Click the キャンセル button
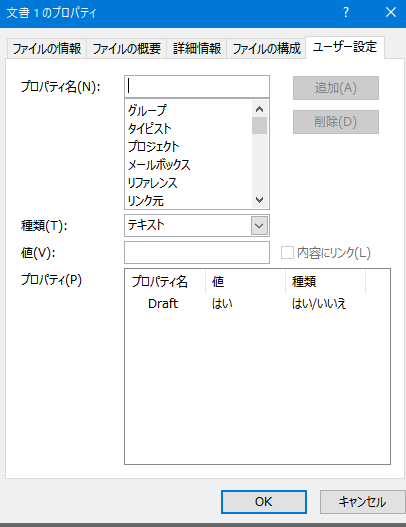The image size is (406, 527). pyautogui.click(x=362, y=502)
